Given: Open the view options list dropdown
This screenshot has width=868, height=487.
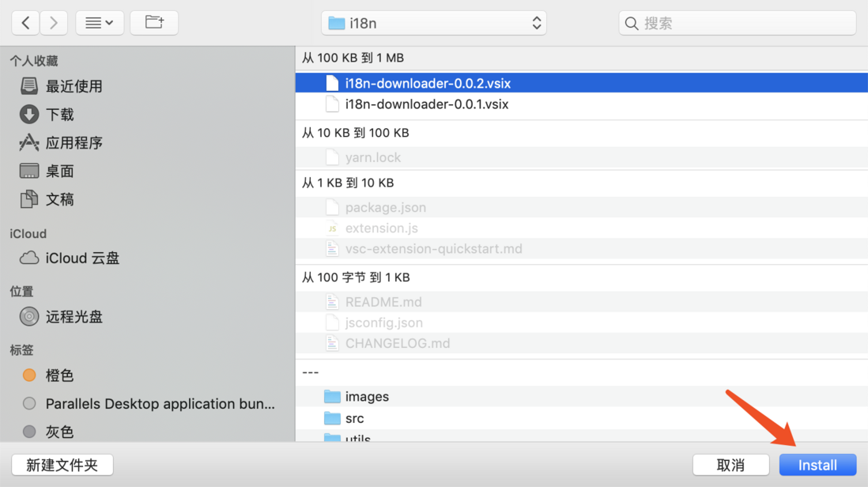Looking at the screenshot, I should (x=100, y=23).
